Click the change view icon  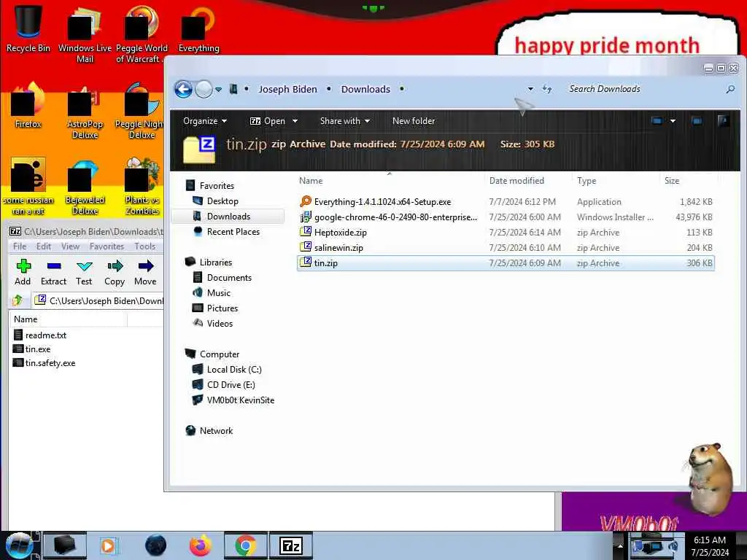pos(657,121)
